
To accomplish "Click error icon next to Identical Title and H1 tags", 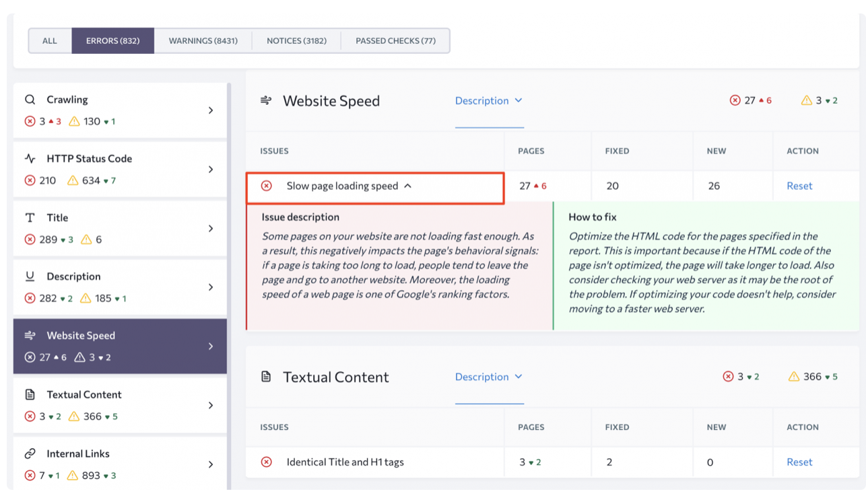I will [x=267, y=462].
